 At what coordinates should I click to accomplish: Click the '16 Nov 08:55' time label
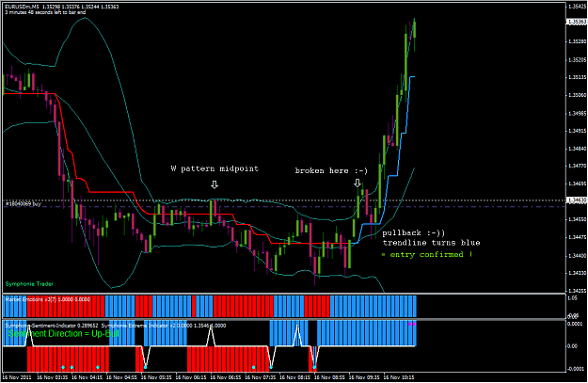pyautogui.click(x=329, y=377)
